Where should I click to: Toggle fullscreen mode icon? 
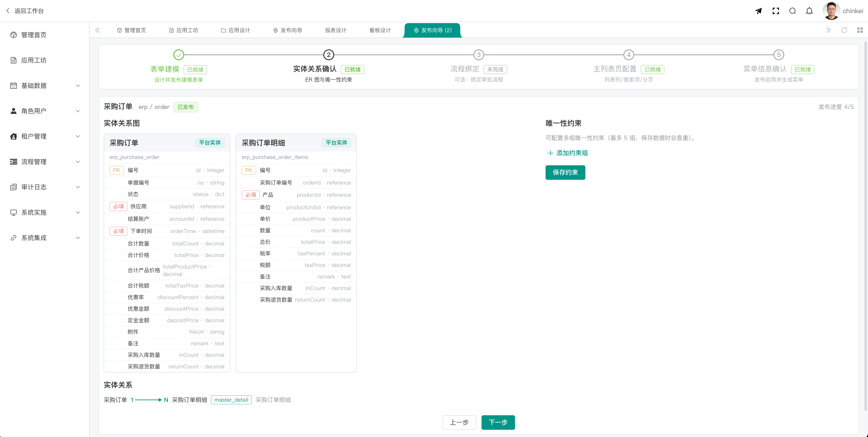click(776, 11)
